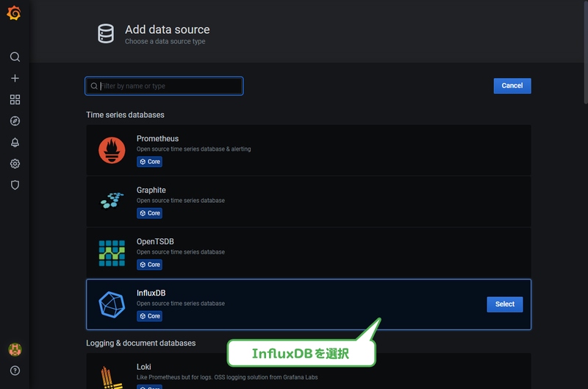Open the Alerting bell icon in the sidebar
588x389 pixels.
coord(15,142)
